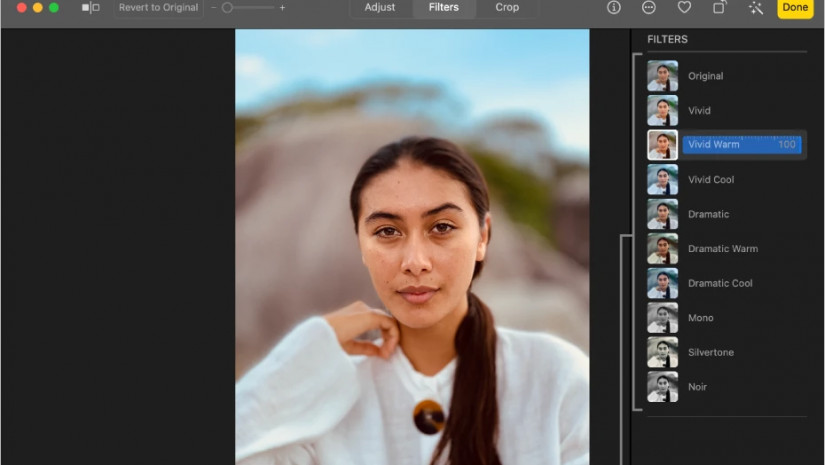Open the More options ellipsis icon

coord(649,7)
